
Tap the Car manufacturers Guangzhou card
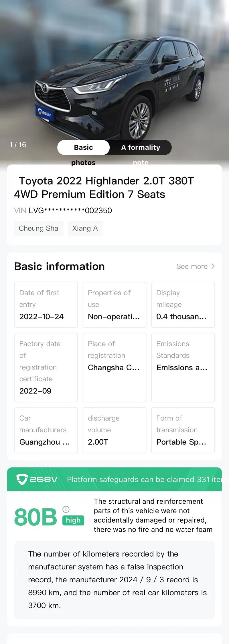[46, 430]
